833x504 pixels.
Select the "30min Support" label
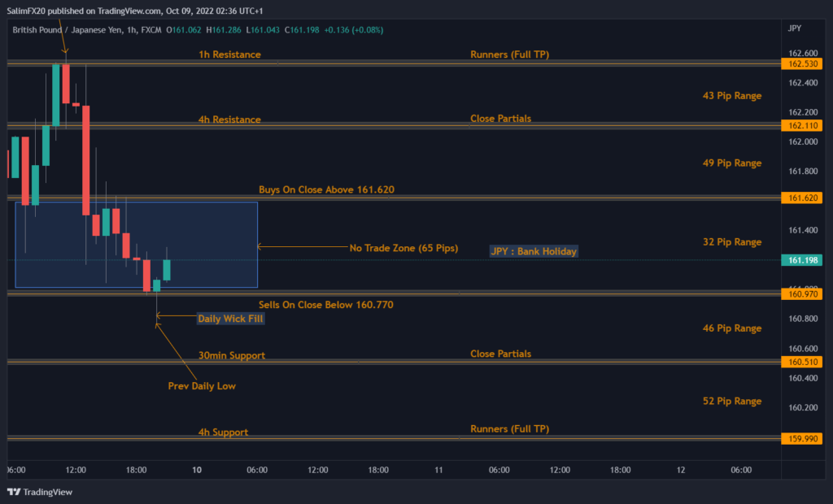click(232, 355)
